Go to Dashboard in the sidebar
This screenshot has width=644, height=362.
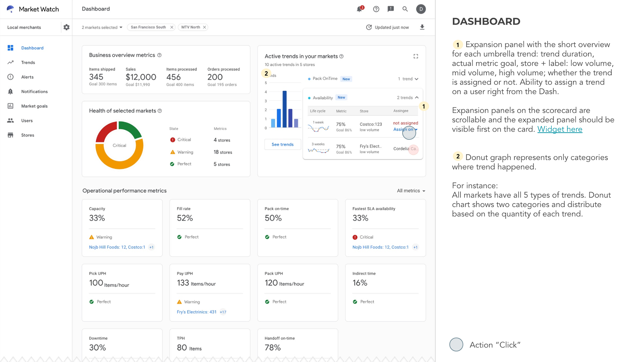[32, 48]
